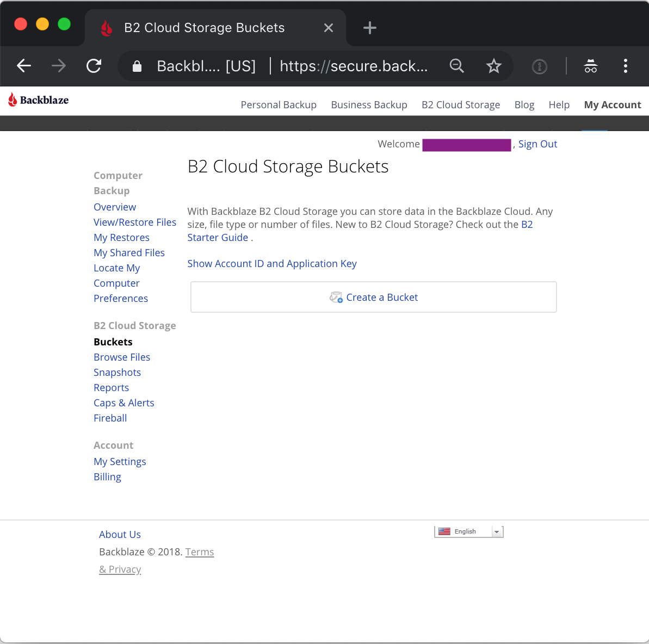The image size is (649, 644).
Task: Click the Backblaze flame logo
Action: (x=13, y=100)
